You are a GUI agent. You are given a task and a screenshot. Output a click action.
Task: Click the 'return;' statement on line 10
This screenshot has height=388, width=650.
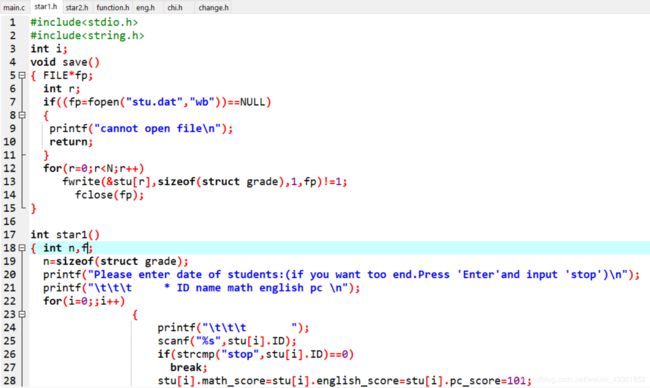coord(71,142)
